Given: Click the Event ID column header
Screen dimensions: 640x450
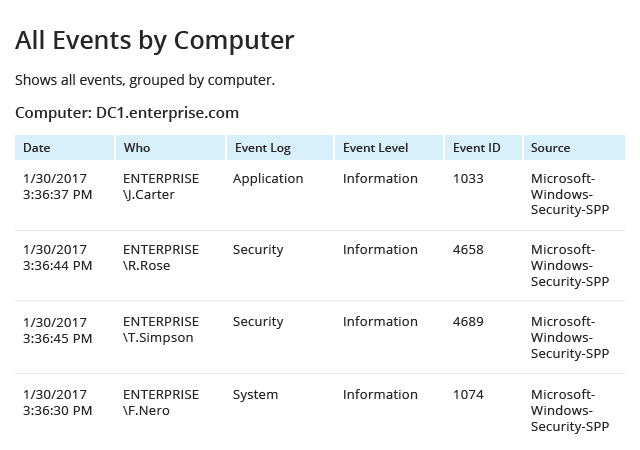Looking at the screenshot, I should click(483, 147).
